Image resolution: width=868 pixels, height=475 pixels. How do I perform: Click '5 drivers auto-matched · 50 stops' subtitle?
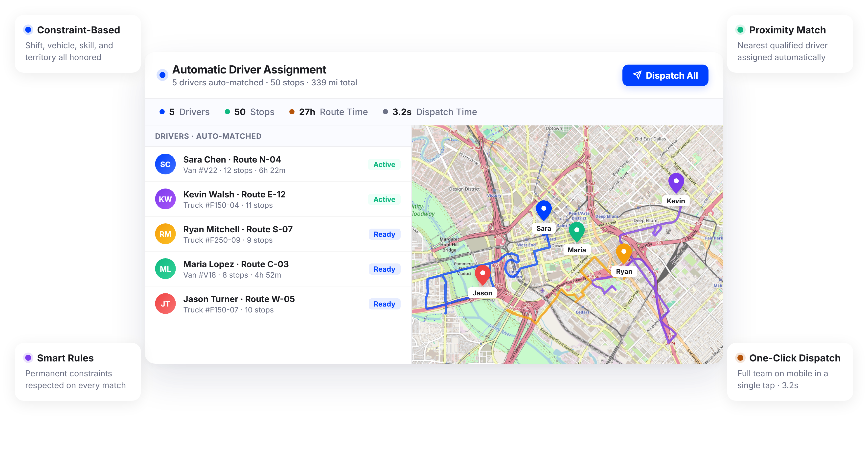238,83
